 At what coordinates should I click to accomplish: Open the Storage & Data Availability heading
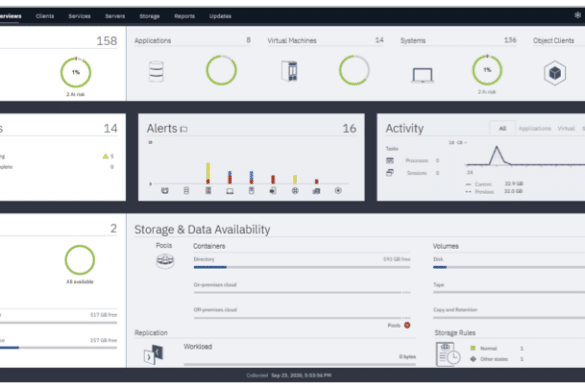[202, 230]
